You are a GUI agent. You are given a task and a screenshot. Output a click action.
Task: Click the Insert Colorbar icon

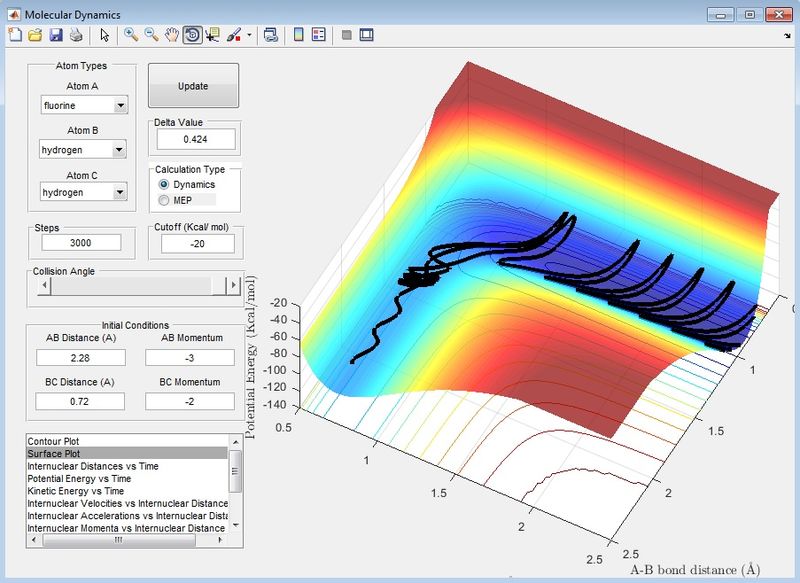[298, 35]
